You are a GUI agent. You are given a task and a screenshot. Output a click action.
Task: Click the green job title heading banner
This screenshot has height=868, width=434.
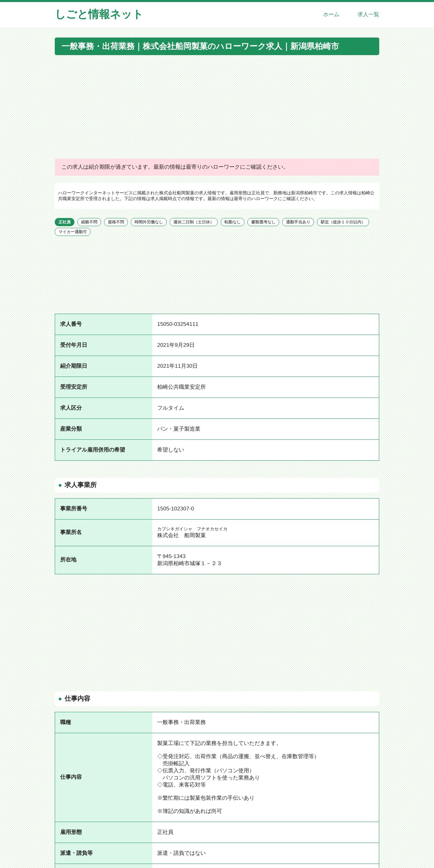pos(217,46)
